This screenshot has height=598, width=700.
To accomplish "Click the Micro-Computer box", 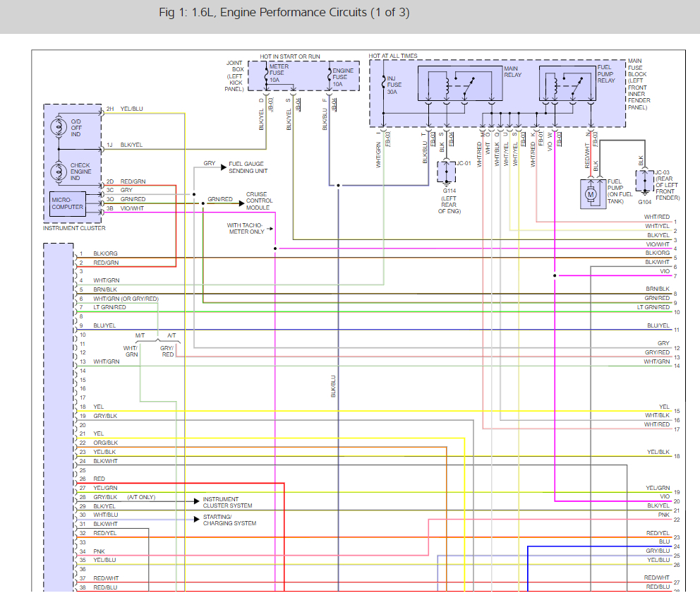I will coord(67,203).
